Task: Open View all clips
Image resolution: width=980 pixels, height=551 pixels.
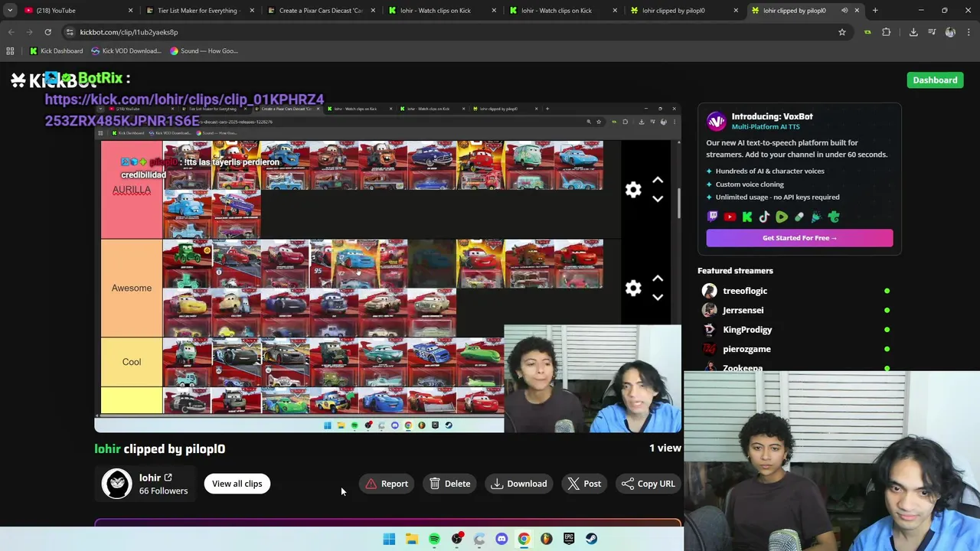Action: pos(237,484)
